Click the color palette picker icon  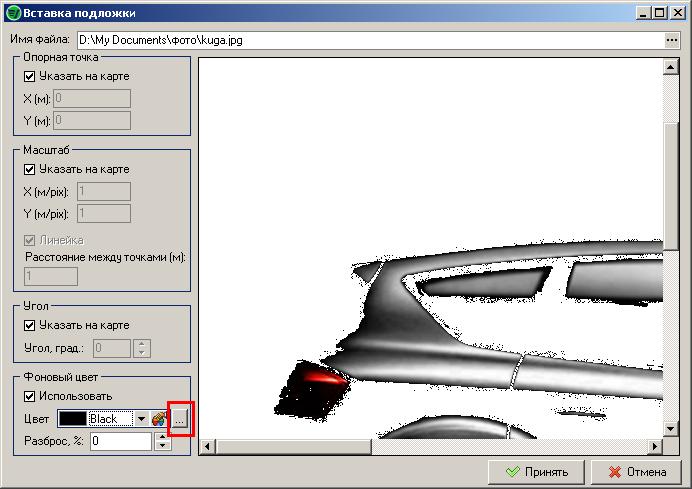[158, 419]
